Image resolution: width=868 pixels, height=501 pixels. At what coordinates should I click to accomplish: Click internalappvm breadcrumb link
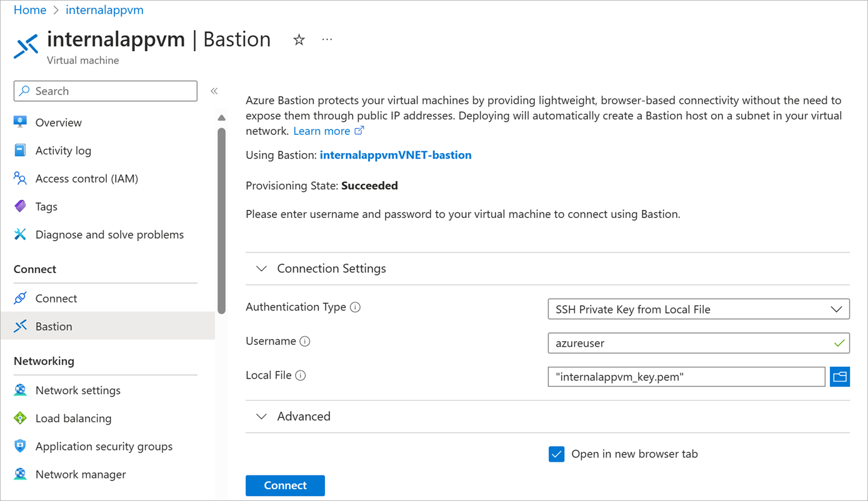tap(104, 10)
